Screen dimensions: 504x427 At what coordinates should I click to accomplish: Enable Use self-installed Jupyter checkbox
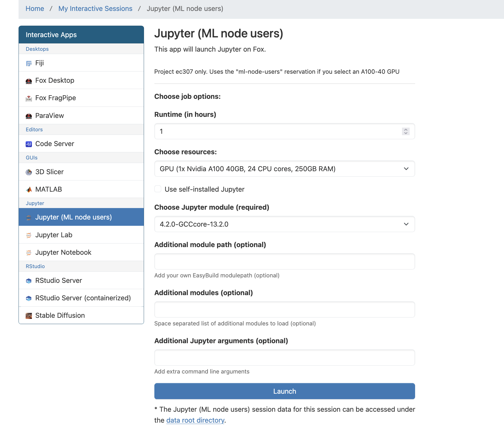tap(158, 189)
